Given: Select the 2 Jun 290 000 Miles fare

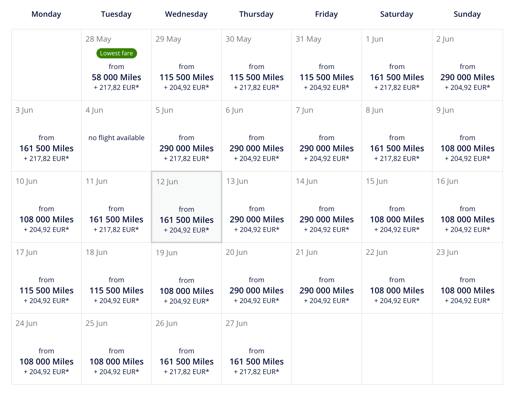Looking at the screenshot, I should (468, 65).
